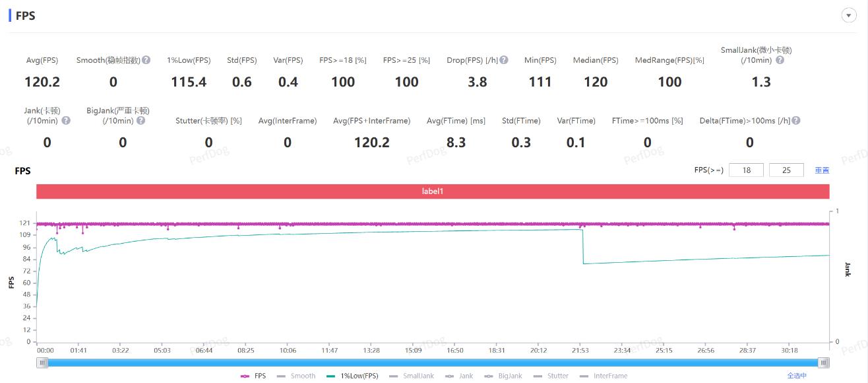Toggle 1%Low(FPS) series in legend
Image resolution: width=868 pixels, height=383 pixels.
(x=352, y=376)
